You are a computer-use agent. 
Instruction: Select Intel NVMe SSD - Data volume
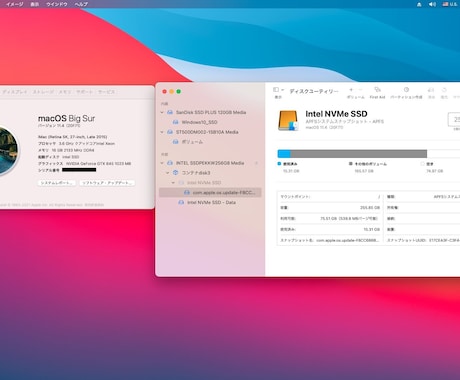point(210,202)
